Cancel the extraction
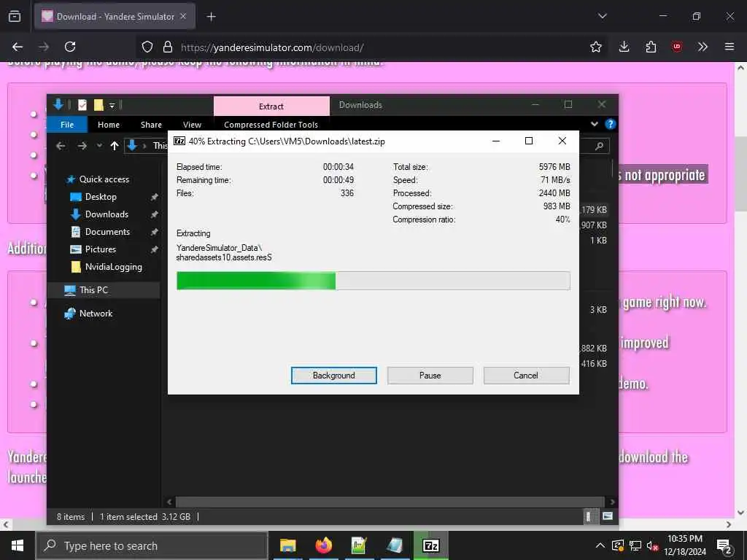Screen dimensions: 747x560 pos(526,376)
